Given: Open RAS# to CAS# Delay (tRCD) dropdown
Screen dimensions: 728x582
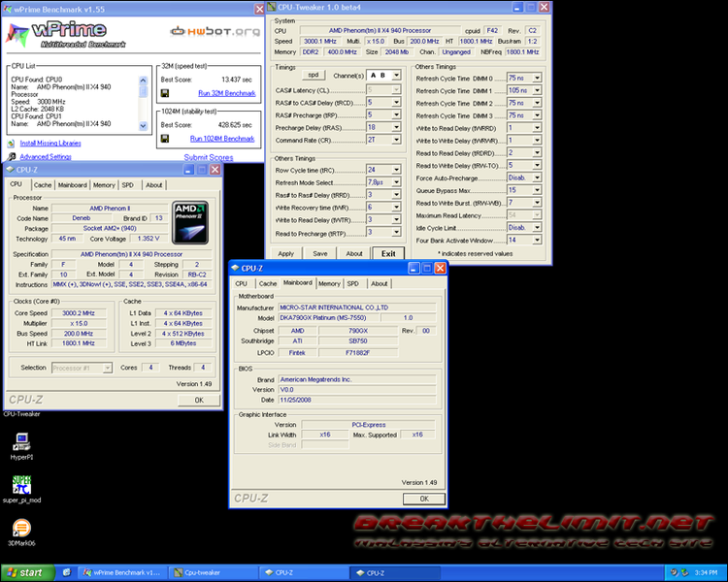Looking at the screenshot, I should tap(396, 102).
